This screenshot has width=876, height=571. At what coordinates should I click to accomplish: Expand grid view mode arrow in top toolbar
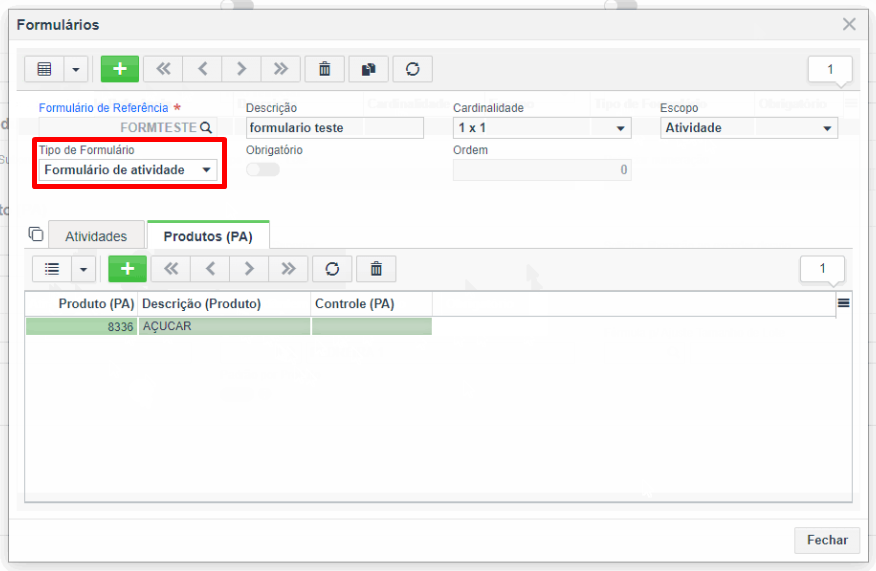point(76,69)
